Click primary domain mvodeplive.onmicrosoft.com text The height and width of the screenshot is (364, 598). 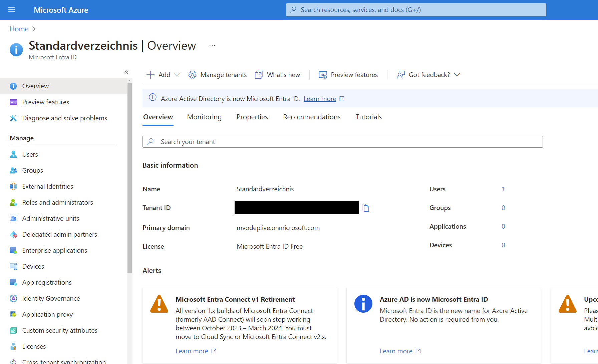click(278, 228)
